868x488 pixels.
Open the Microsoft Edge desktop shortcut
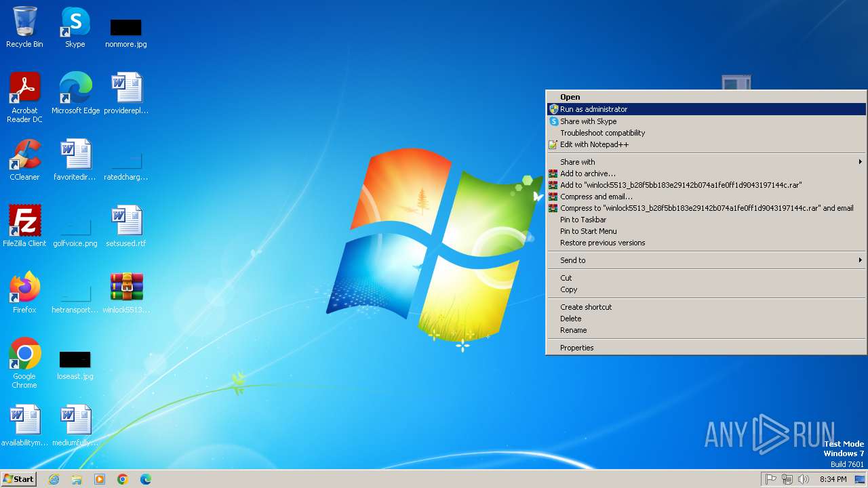point(75,93)
